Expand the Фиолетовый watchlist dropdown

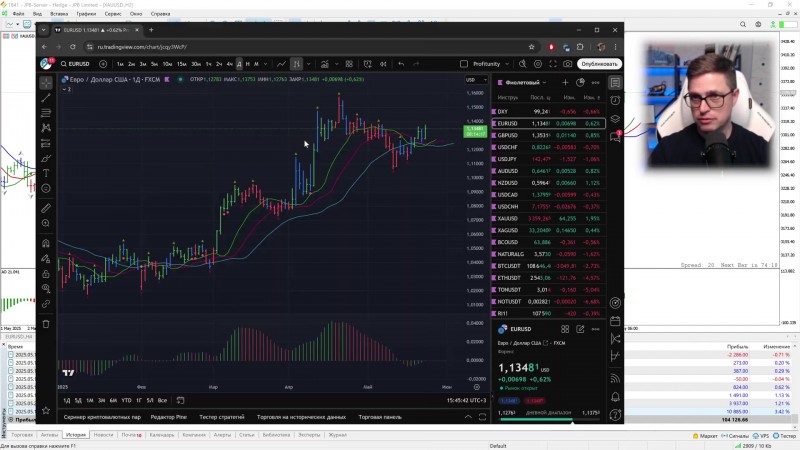(x=544, y=82)
